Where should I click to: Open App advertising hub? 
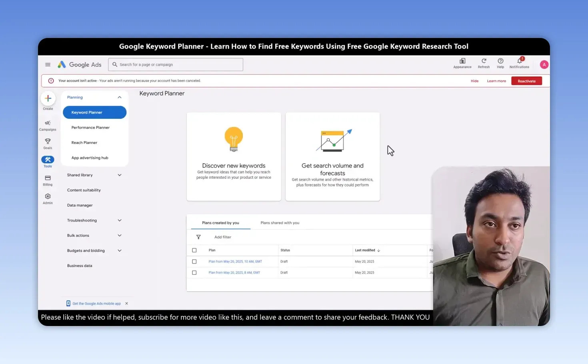(x=90, y=158)
